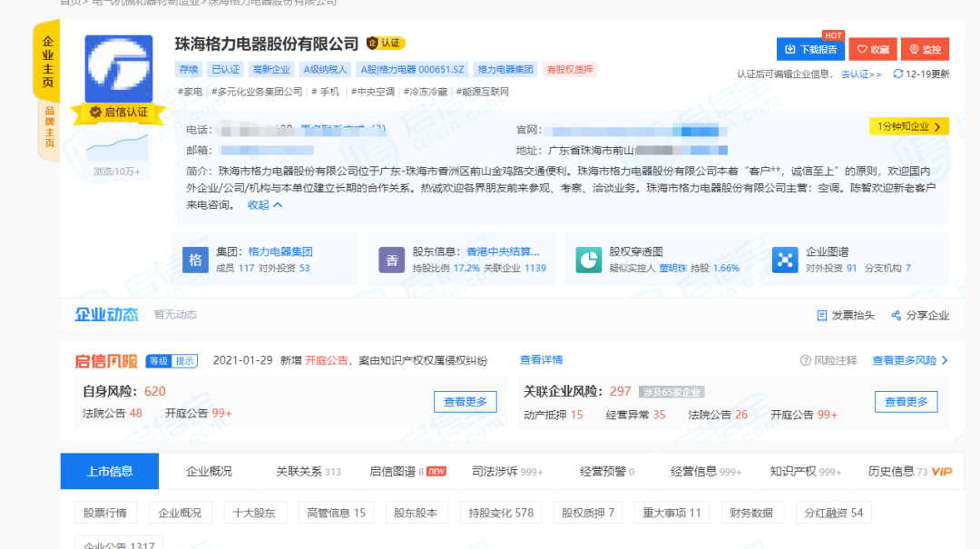Viewport: 980px width, 549px height.
Task: Open the 股权穿透图 pie chart icon
Action: 588,260
